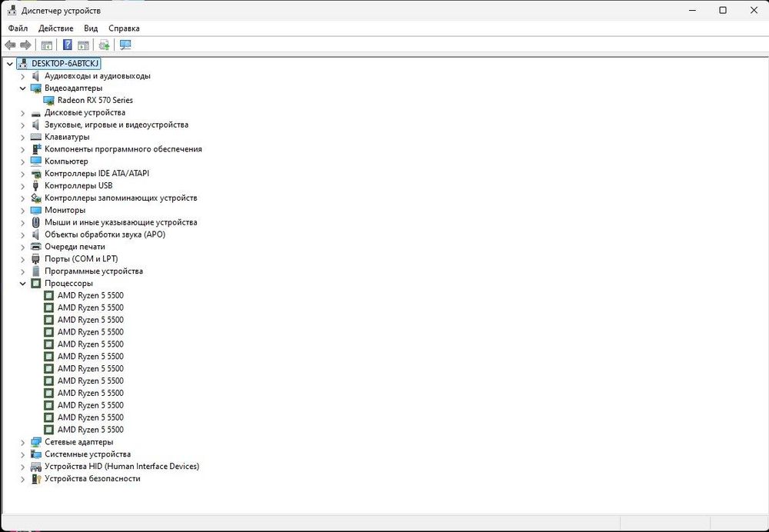Screen dimensions: 769x532
Task: Click the icon next to Radeon RX 570 Series
Action: point(48,100)
